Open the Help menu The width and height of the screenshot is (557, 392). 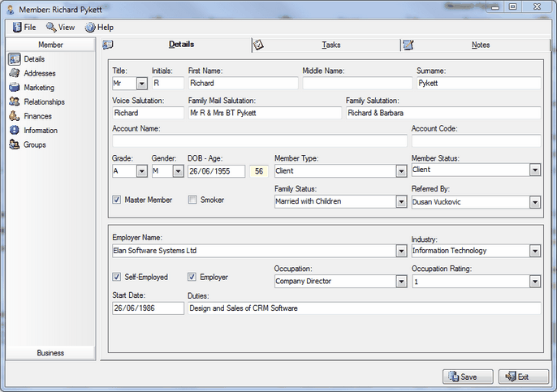click(99, 28)
